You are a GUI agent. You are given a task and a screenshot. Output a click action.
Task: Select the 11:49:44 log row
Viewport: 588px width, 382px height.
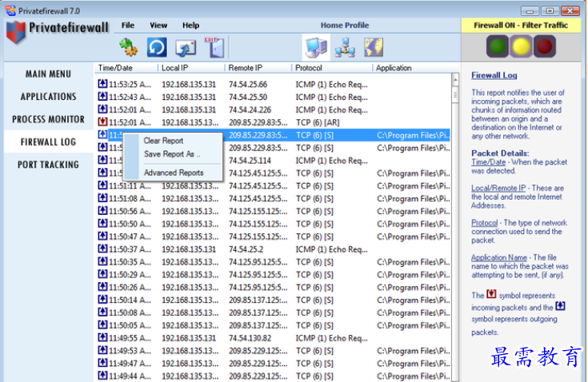point(274,376)
